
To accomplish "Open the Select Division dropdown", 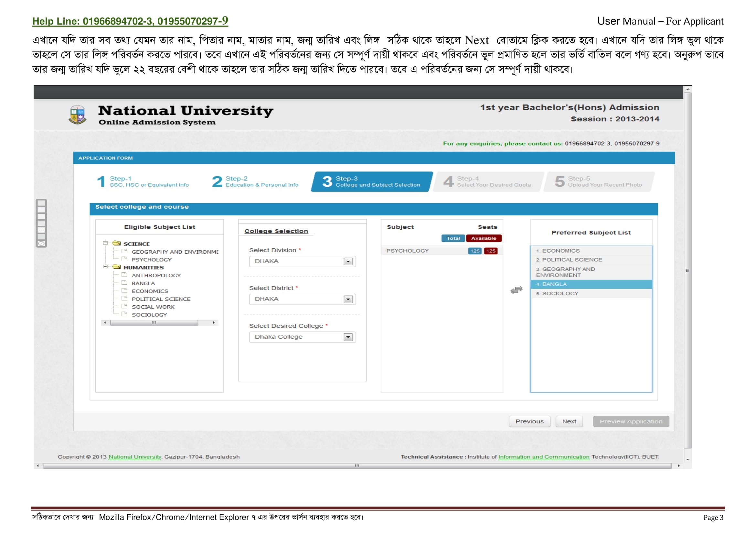I will click(302, 261).
